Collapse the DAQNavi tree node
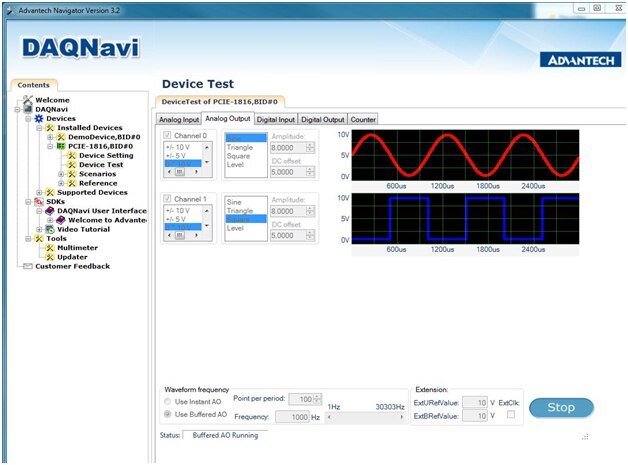 (17, 109)
